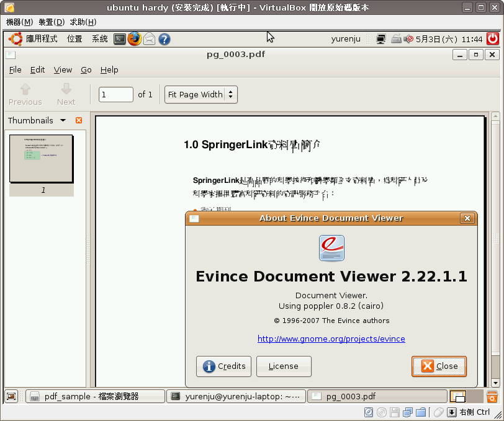Image resolution: width=504 pixels, height=421 pixels.
Task: Close the Thumbnails side pane
Action: point(79,120)
